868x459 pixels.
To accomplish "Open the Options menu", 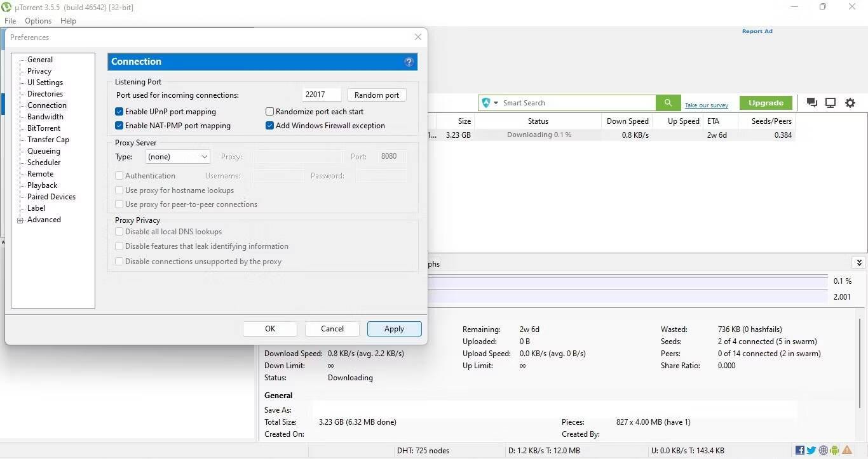I will click(x=37, y=20).
